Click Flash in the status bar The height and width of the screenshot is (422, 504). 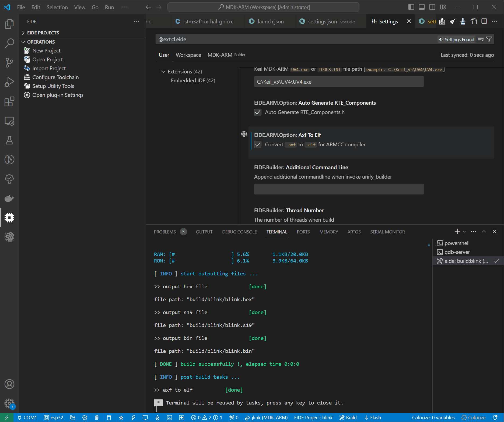coord(373,418)
